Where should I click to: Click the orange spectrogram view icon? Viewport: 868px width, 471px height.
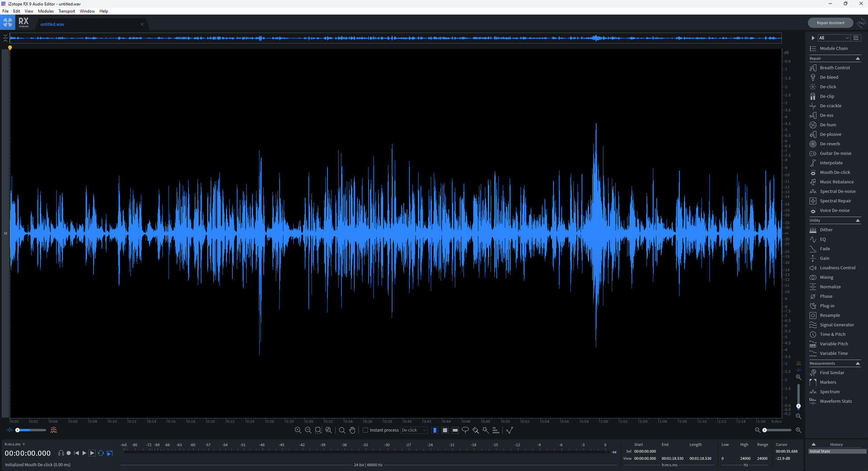(x=53, y=430)
